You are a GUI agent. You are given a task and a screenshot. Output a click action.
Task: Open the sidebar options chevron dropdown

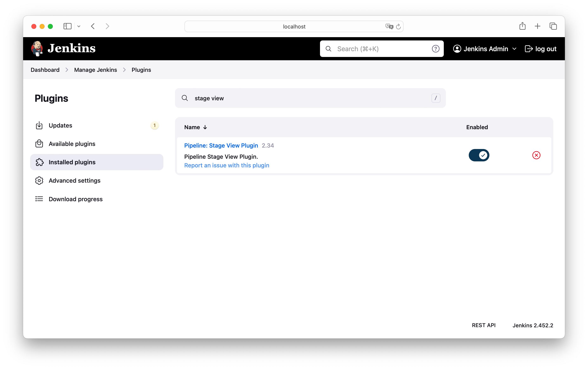click(x=79, y=26)
